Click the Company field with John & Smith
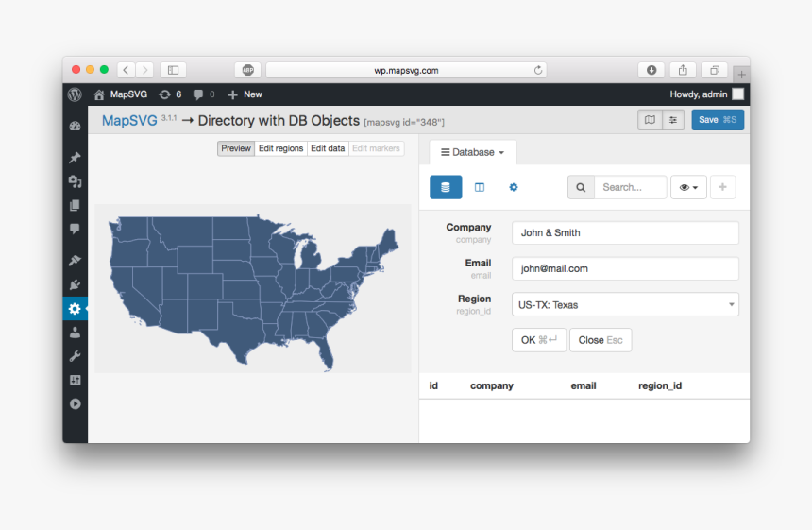812x530 pixels. 625,233
